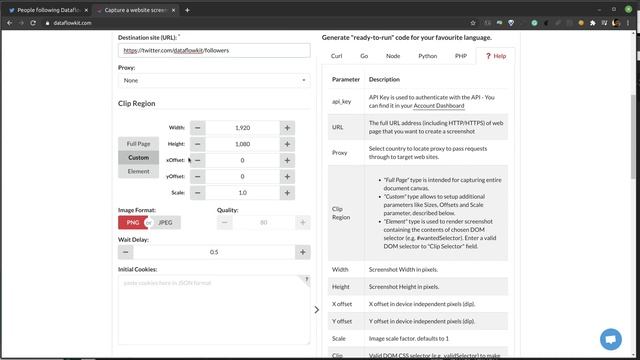Increase the Width value with plus button

(x=287, y=128)
